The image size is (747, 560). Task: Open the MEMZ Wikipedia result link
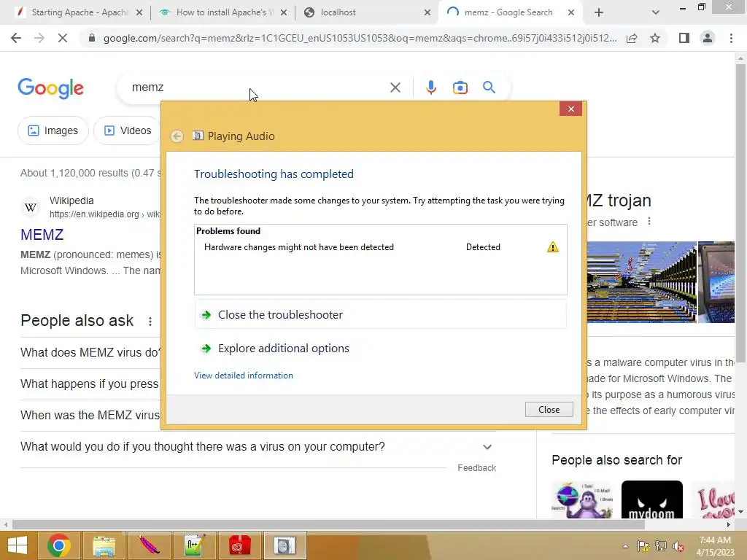(42, 235)
